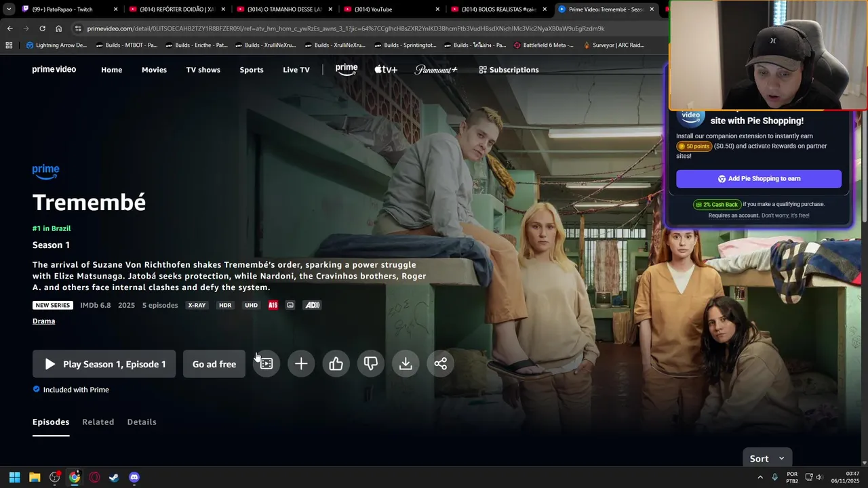Click the Paramount+ logo
The height and width of the screenshot is (488, 868).
pos(436,70)
